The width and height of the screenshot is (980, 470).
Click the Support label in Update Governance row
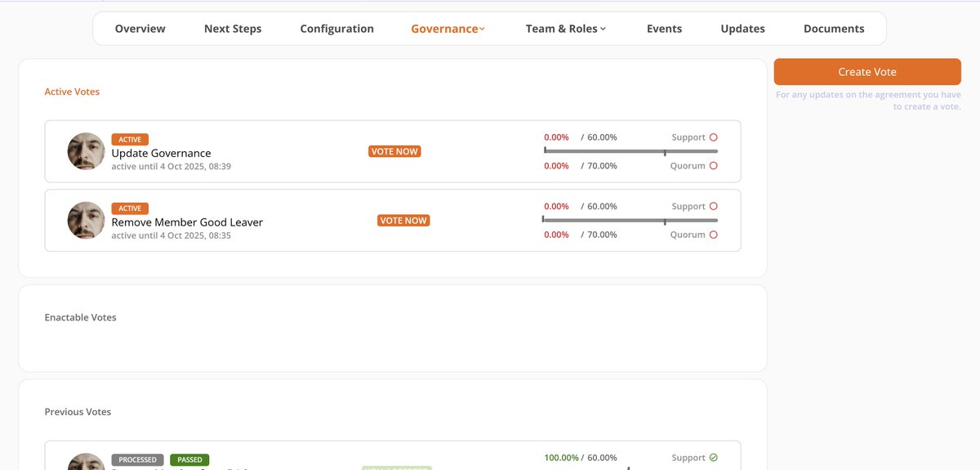tap(688, 137)
